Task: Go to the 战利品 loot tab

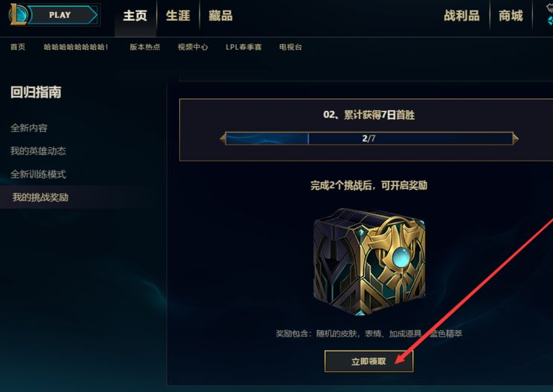Action: point(462,16)
